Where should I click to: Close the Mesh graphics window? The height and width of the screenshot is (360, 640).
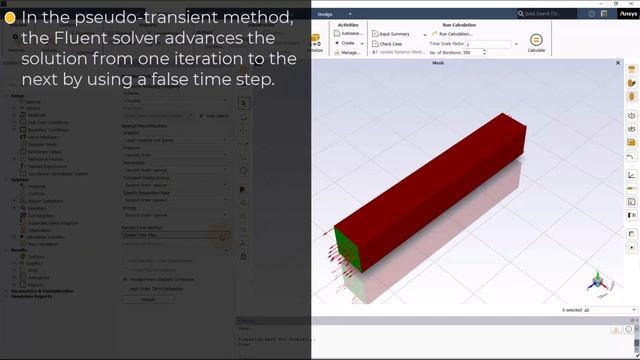pyautogui.click(x=618, y=63)
